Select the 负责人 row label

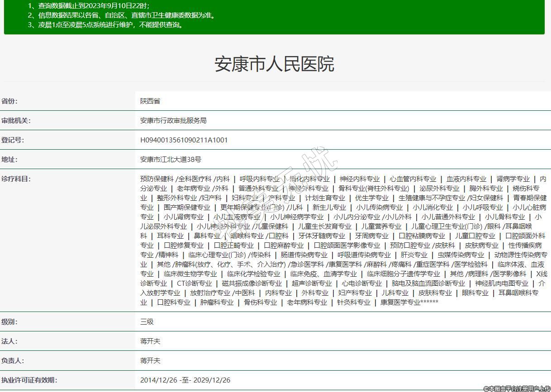[x=13, y=361]
